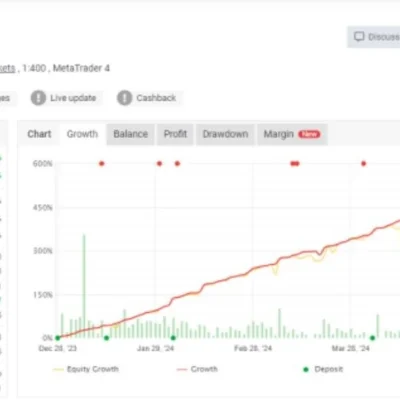Click the 1:400 leverage text
Image resolution: width=400 pixels, height=400 pixels.
pos(34,68)
